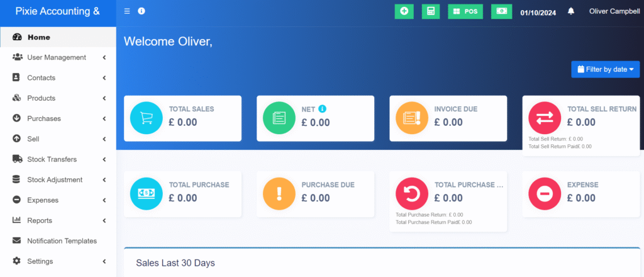The image size is (644, 277).
Task: Open Stock Transfers menu item
Action: point(58,159)
